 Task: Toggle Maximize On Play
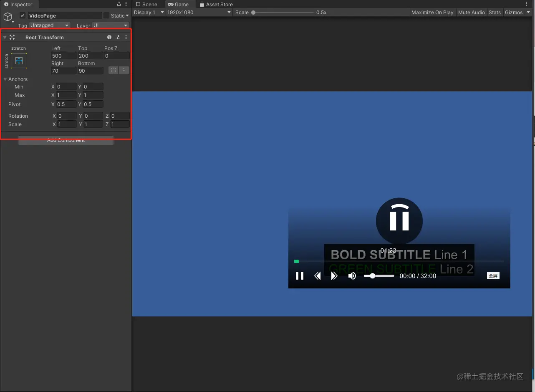tap(432, 13)
